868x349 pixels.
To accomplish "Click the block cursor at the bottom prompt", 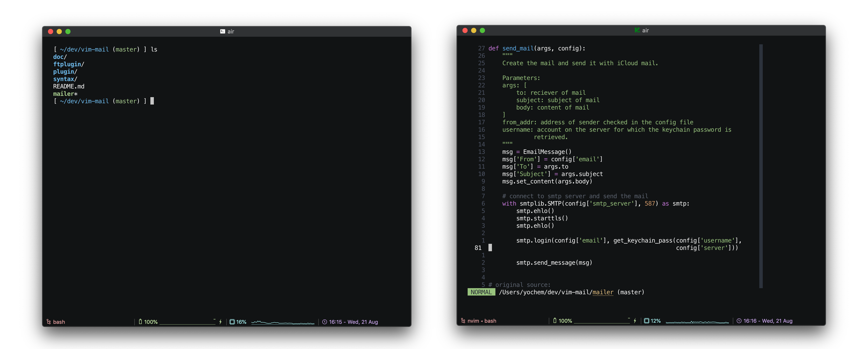I will pos(152,101).
